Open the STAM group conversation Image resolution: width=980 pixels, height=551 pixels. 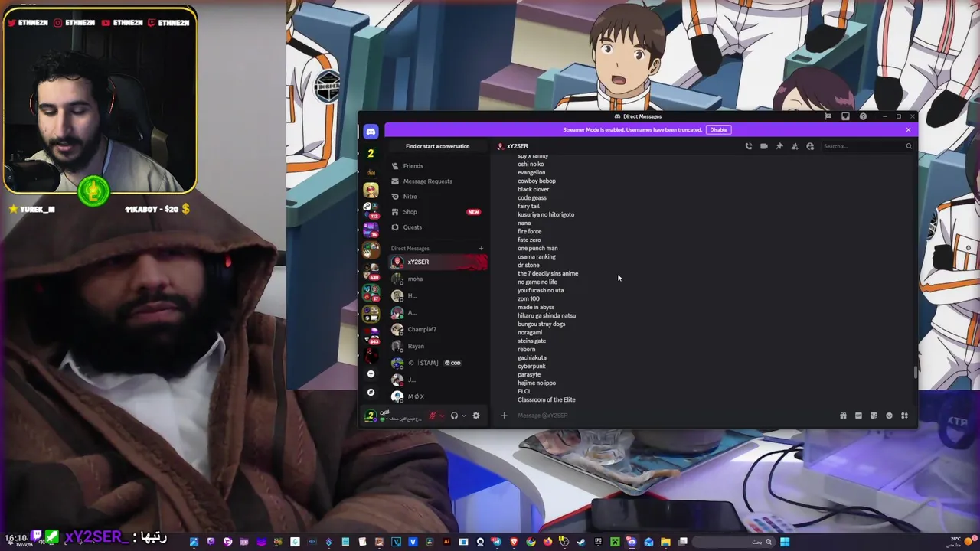(x=437, y=363)
